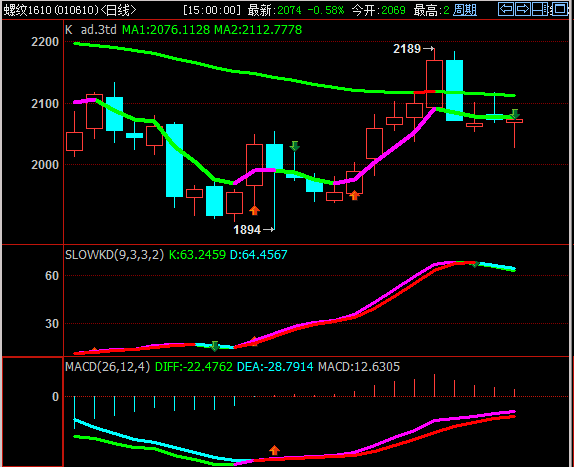574x467 pixels.
Task: Click the green sell arrow near 2000 level
Action: click(295, 146)
